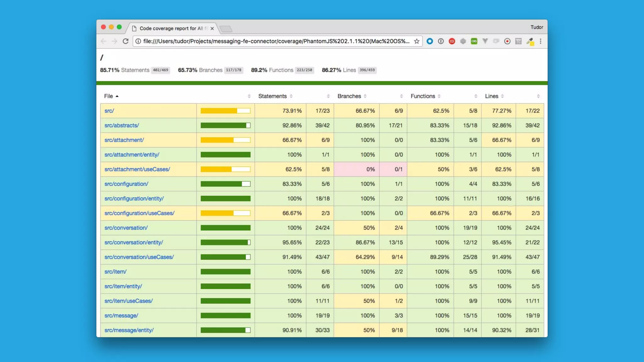Click the src/abstracts/ coverage progress bar

point(225,125)
